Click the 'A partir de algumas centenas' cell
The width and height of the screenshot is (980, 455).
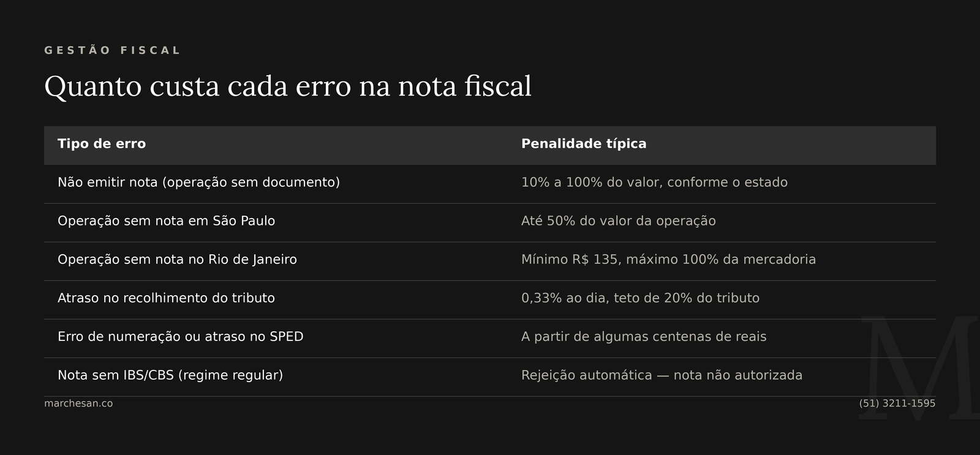(644, 337)
